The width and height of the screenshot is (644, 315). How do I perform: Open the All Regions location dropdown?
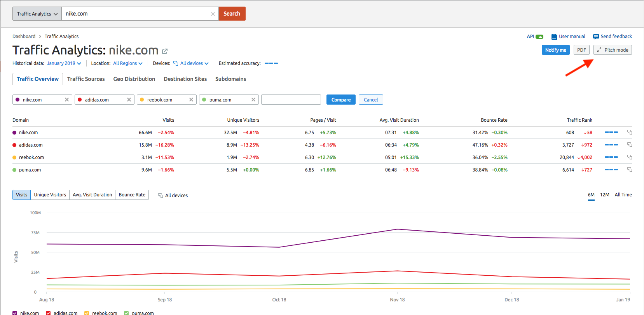[x=127, y=63]
